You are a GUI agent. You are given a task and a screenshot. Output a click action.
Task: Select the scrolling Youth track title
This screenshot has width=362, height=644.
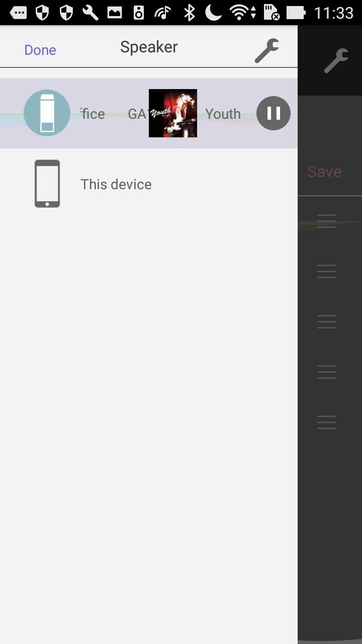223,114
